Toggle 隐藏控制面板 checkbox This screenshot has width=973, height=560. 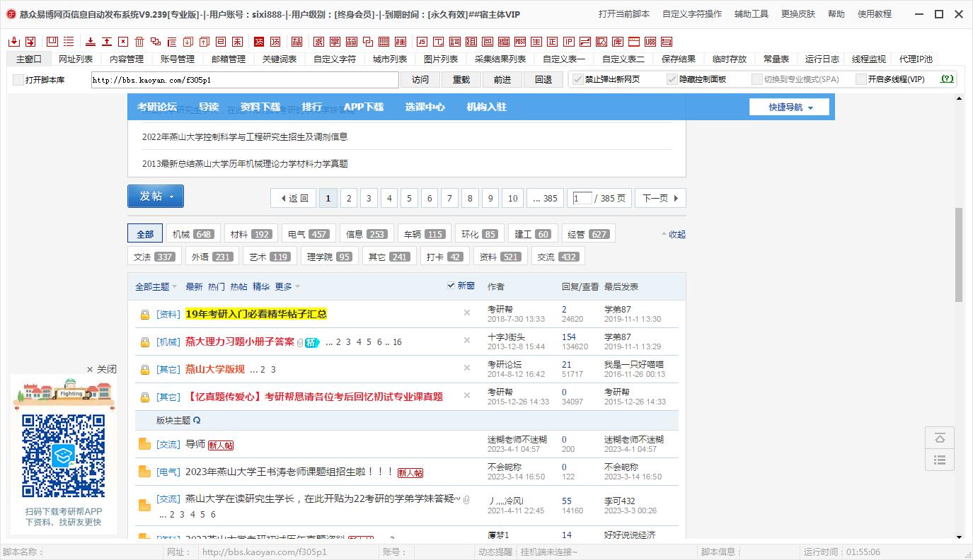point(672,79)
